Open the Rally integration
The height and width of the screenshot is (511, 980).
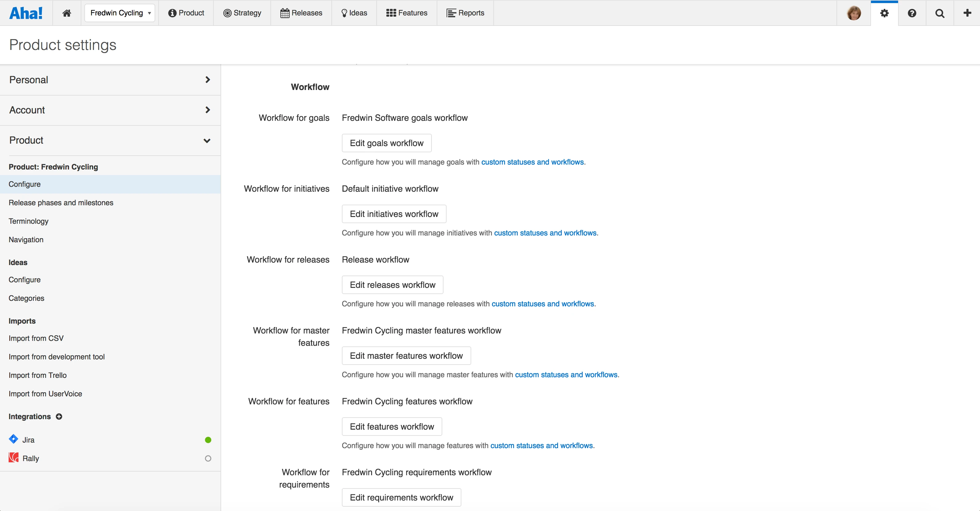click(x=30, y=459)
